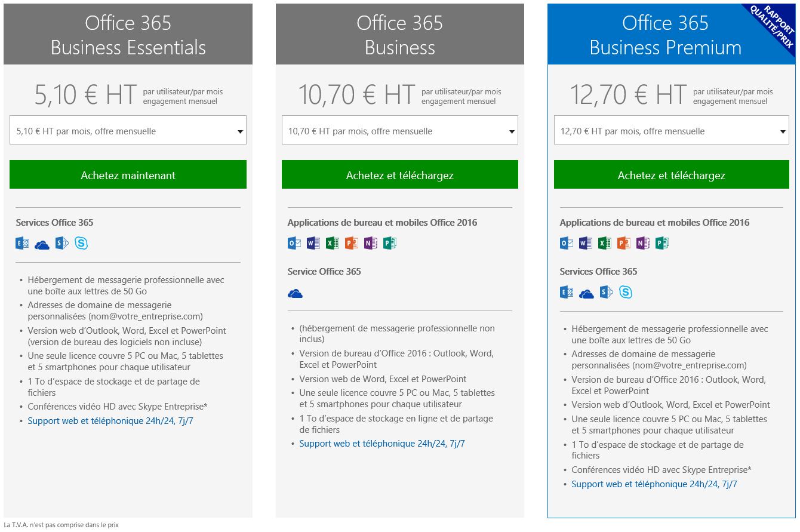Click Conférences vidéo HD bullet in Business Premium
Image resolution: width=800 pixels, height=532 pixels.
click(x=661, y=470)
